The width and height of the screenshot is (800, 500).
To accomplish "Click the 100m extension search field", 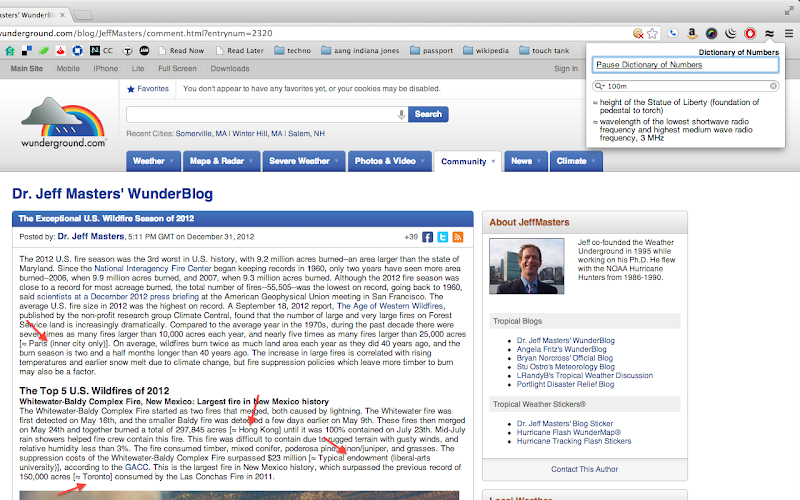I will (686, 86).
